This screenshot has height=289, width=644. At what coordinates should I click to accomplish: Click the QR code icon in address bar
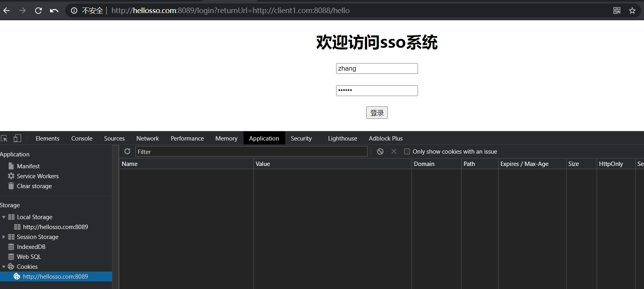coord(617,11)
